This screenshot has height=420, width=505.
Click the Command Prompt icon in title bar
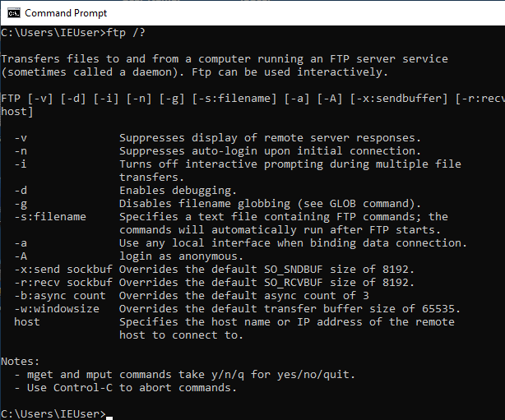[x=12, y=13]
